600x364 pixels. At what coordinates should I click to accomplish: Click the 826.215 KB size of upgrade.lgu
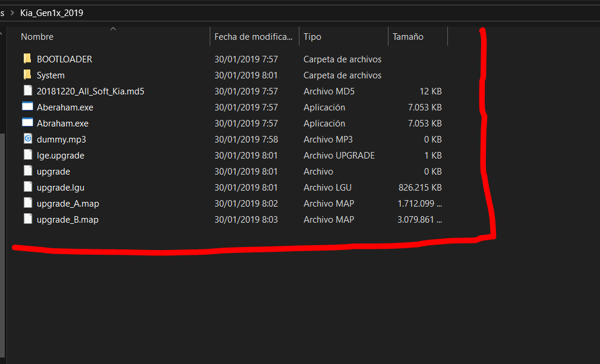pos(420,188)
